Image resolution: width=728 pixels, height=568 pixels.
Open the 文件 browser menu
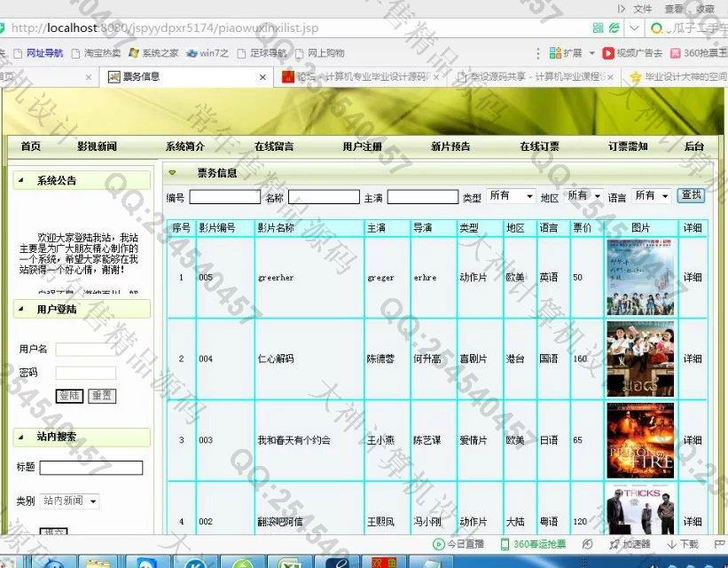click(x=643, y=9)
